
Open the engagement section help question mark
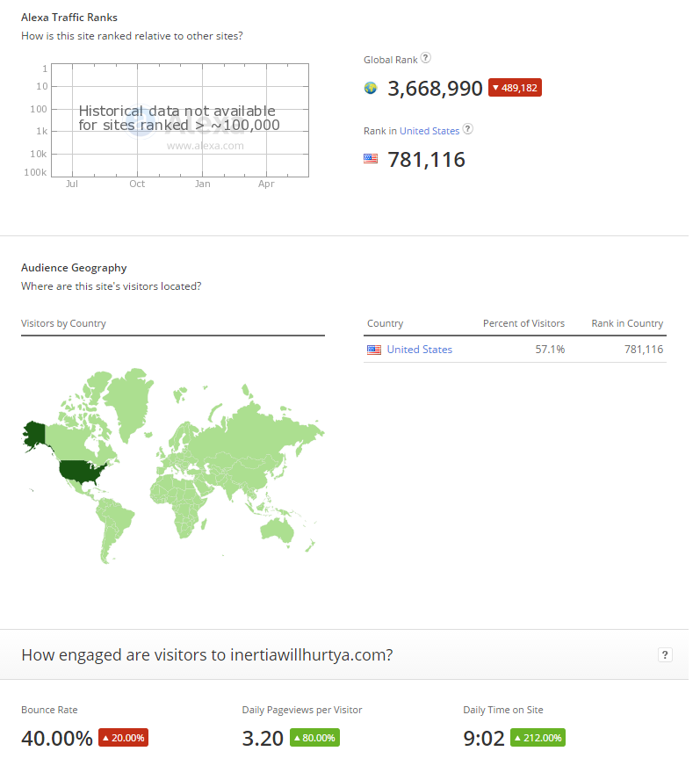[665, 654]
